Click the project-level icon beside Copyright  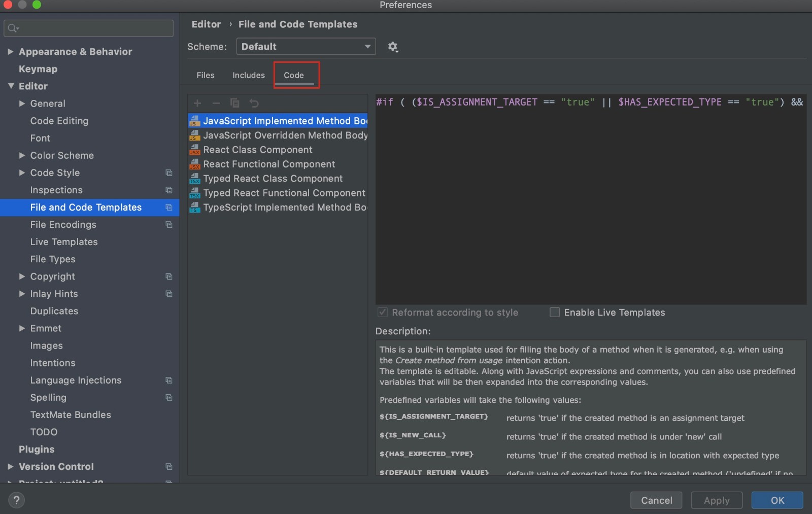click(169, 277)
